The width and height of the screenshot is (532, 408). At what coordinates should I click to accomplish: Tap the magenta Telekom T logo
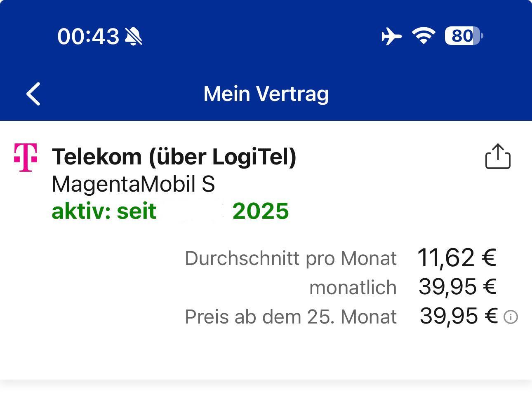point(26,157)
